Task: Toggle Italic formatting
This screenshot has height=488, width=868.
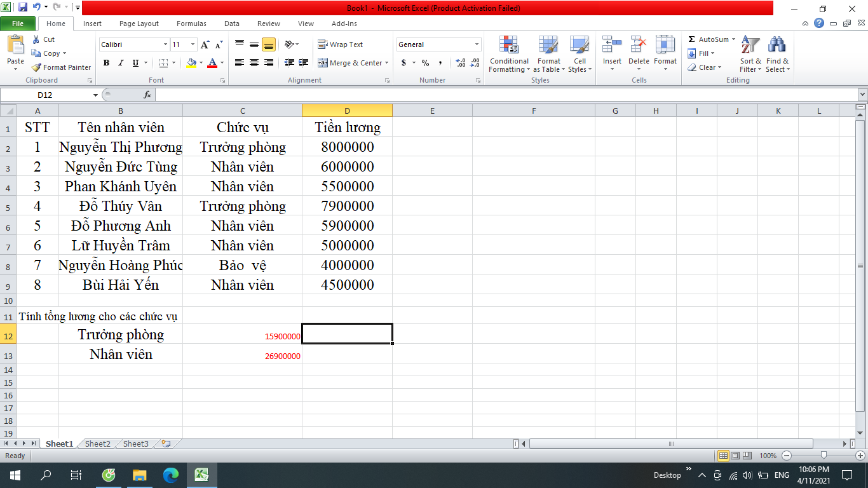Action: [121, 63]
